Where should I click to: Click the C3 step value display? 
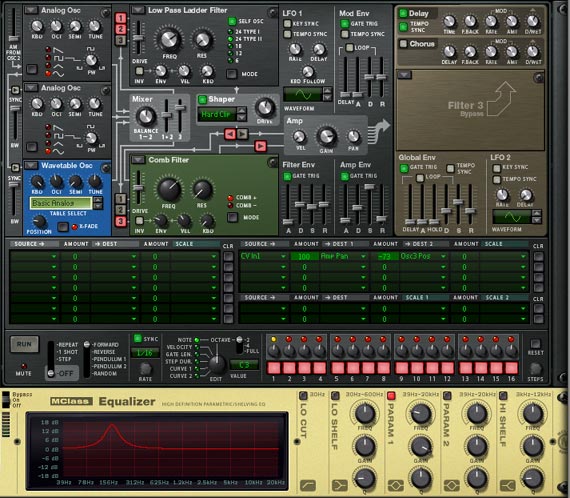click(244, 364)
